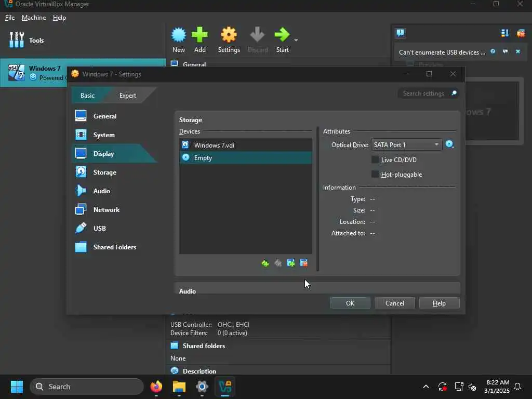
Task: Click the details icon on USB notification
Action: coord(505,51)
